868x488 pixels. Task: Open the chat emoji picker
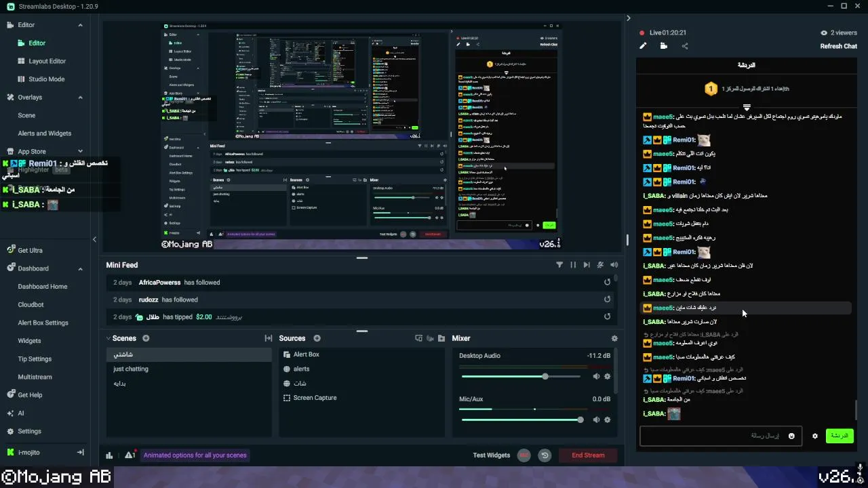pos(791,436)
